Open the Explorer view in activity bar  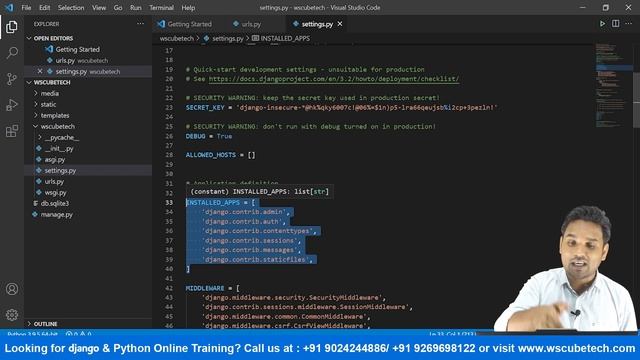coord(12,27)
